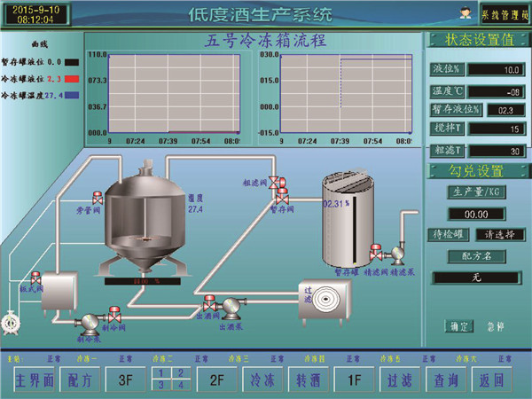This screenshot has height=399, width=532.
Task: Go to the 主界面 main screen
Action: tap(35, 379)
